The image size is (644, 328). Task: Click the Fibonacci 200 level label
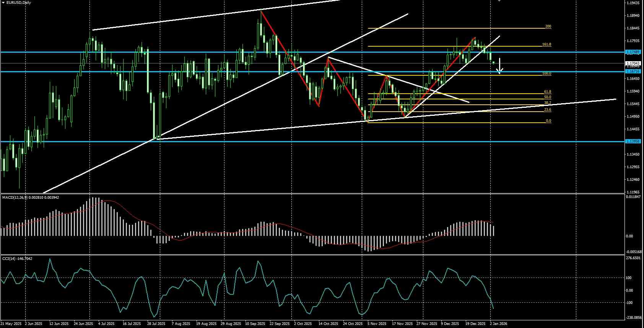548,26
